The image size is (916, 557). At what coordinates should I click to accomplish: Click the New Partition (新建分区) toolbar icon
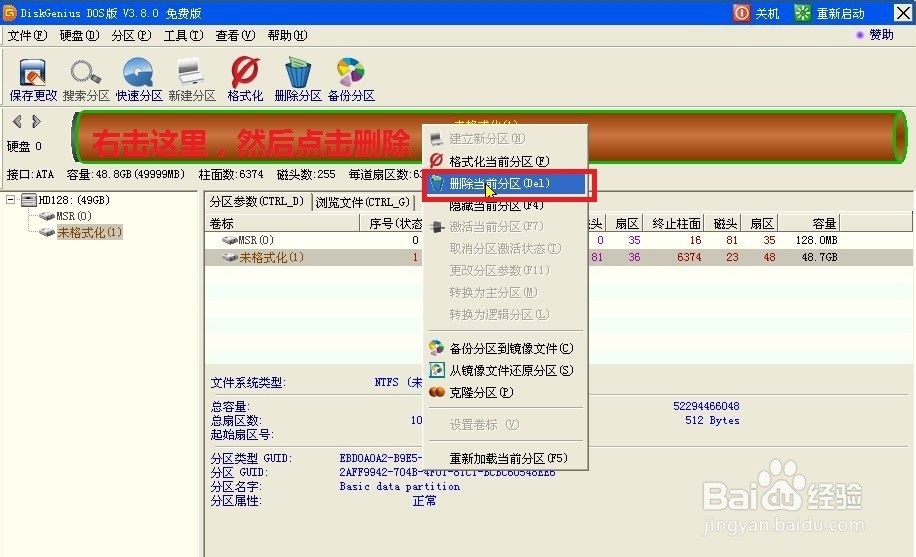click(191, 72)
